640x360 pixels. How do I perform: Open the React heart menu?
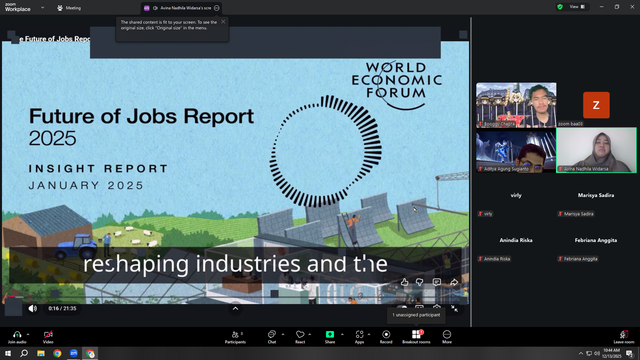coord(300,337)
